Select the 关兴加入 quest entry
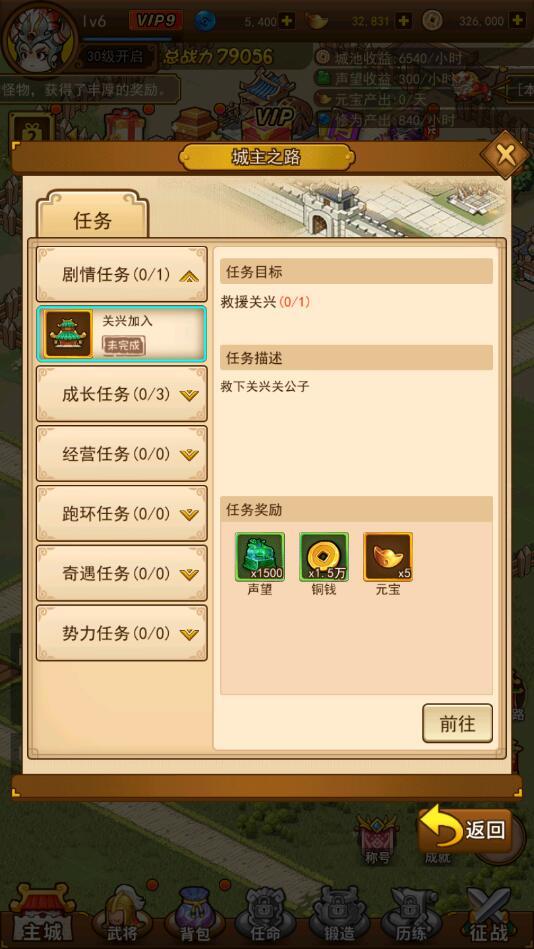The width and height of the screenshot is (534, 949). [x=122, y=334]
